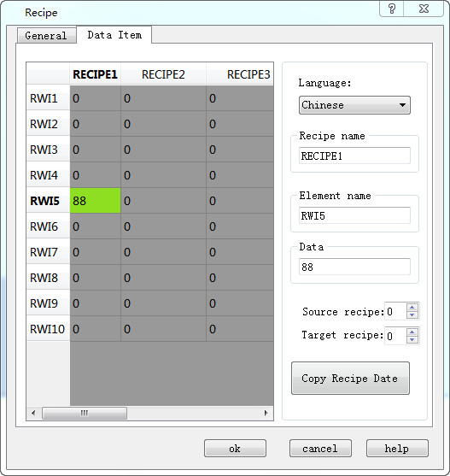Select the RWI5 cell under RECIPE2

point(163,201)
